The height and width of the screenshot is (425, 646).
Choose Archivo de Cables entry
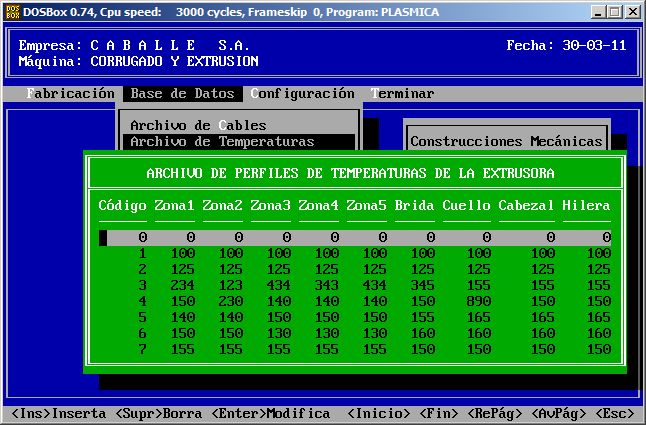click(198, 126)
